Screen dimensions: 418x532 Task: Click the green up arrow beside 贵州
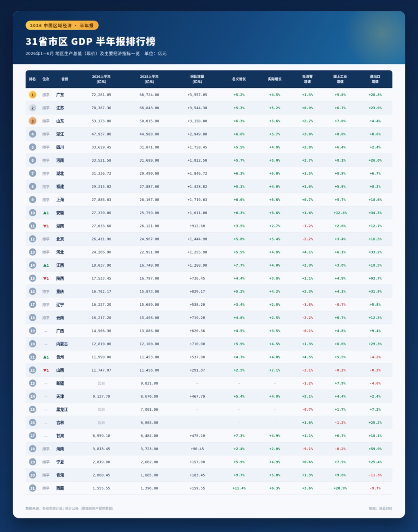[45, 357]
